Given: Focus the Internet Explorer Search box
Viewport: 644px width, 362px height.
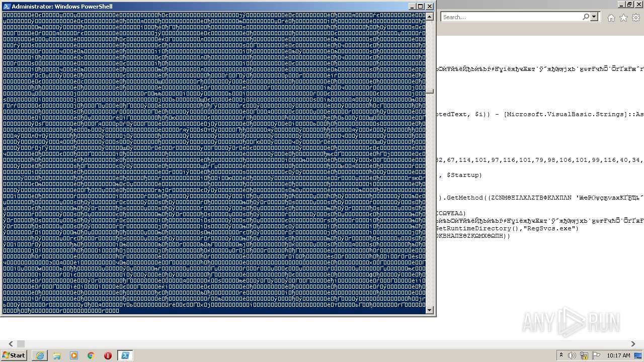Looking at the screenshot, I should (x=511, y=17).
